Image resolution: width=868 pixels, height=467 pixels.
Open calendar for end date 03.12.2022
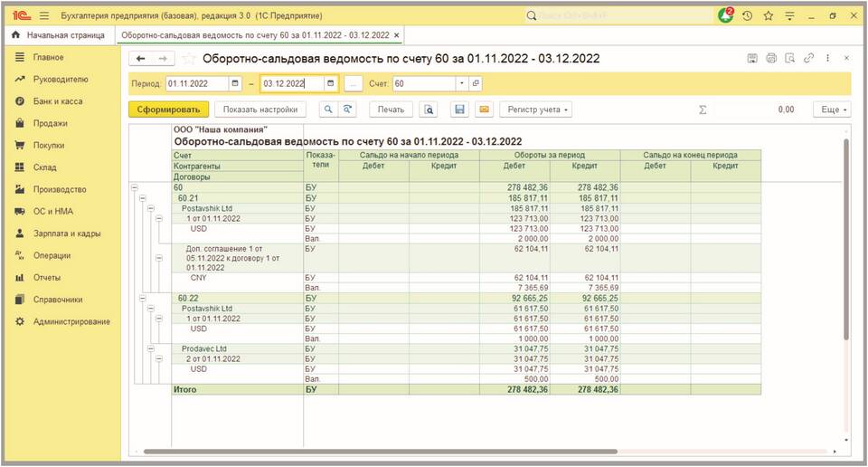coord(331,83)
